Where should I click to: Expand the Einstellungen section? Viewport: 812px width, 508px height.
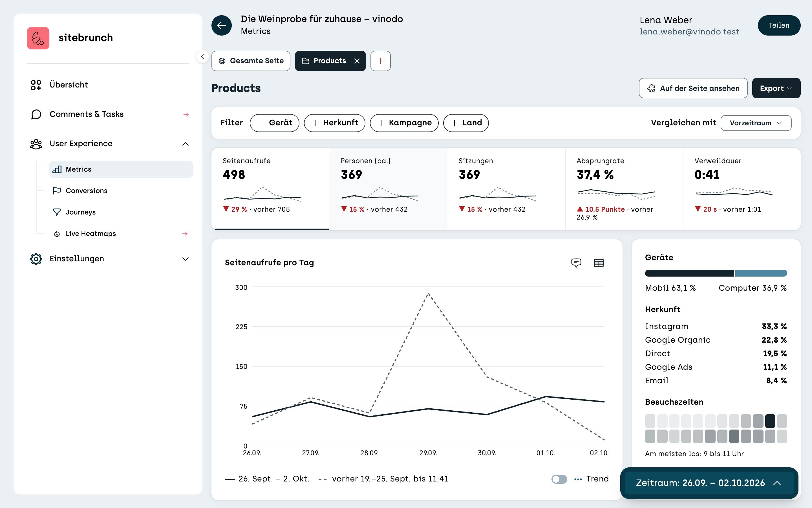click(x=185, y=259)
